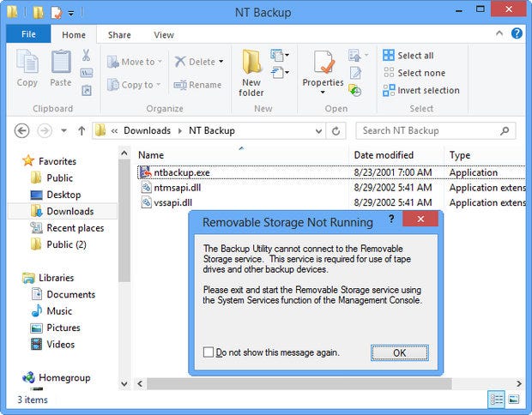532x415 pixels.
Task: Sort by the Type column header
Action: 485,155
